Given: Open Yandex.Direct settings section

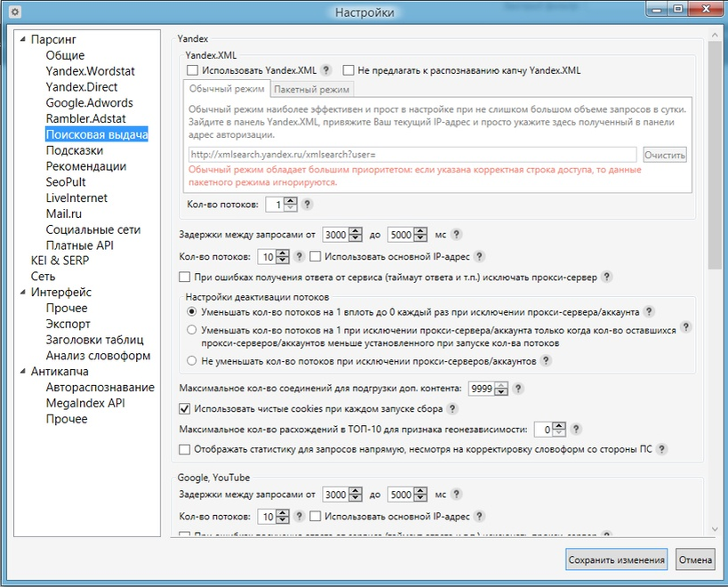Looking at the screenshot, I should pos(81,87).
